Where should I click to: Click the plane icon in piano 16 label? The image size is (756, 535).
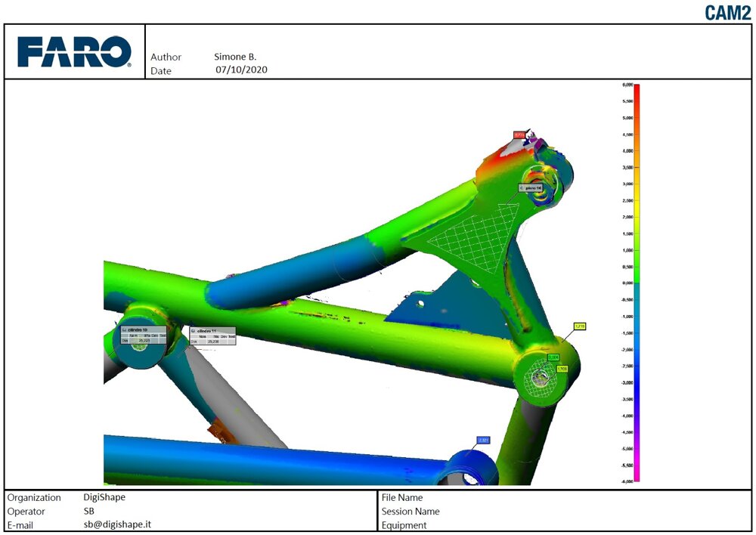pos(522,187)
